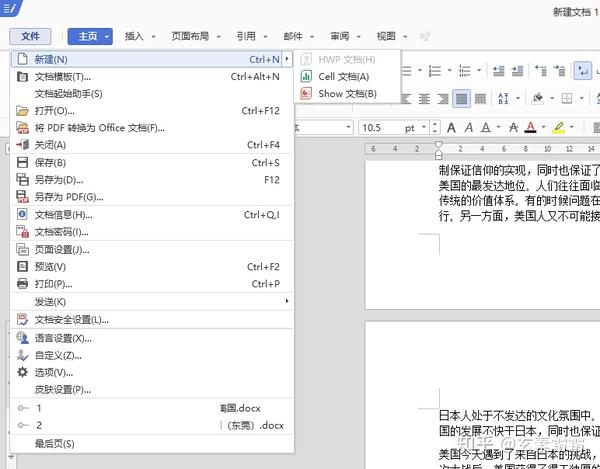Select 另存为 PDF(G) entry
This screenshot has height=469, width=600.
(152, 197)
